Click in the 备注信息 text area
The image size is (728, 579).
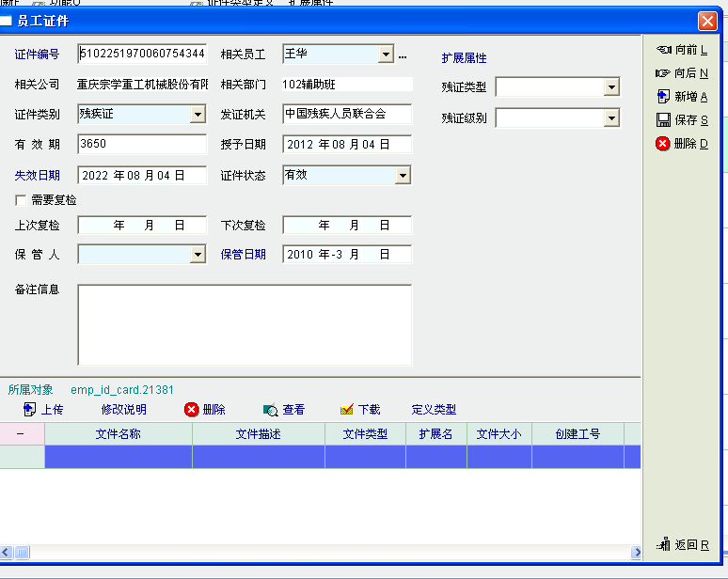(245, 324)
